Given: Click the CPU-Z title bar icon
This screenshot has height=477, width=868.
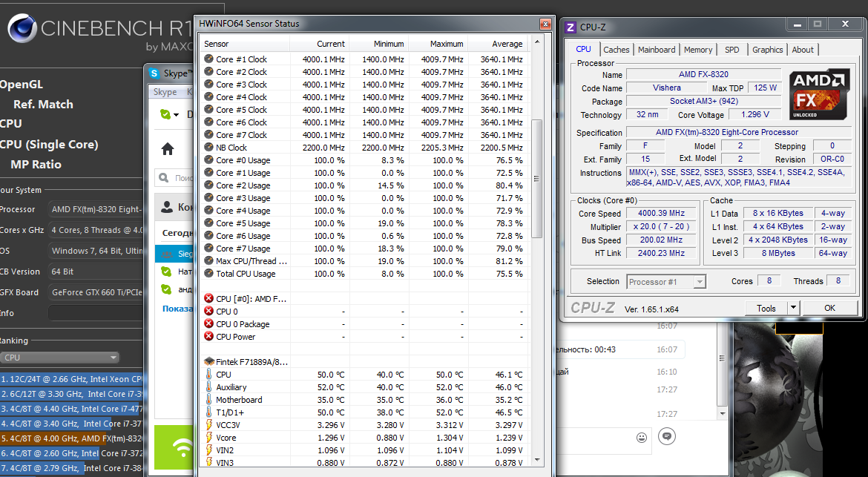Looking at the screenshot, I should point(571,27).
